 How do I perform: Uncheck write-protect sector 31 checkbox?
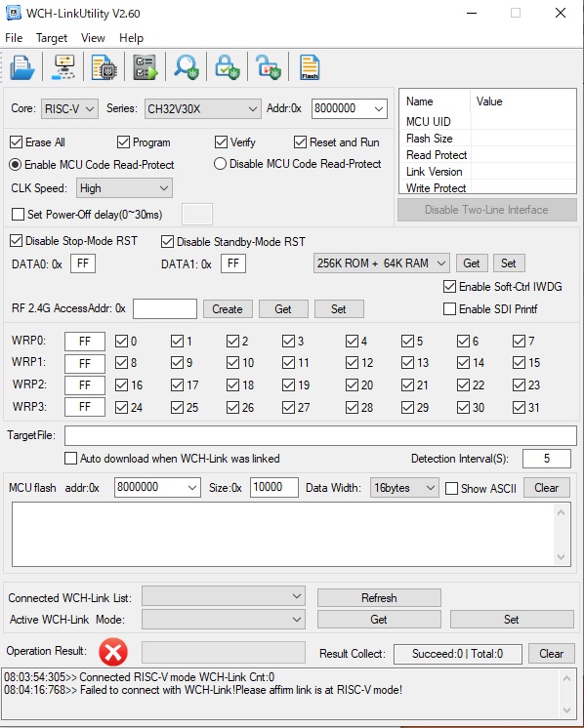(519, 407)
